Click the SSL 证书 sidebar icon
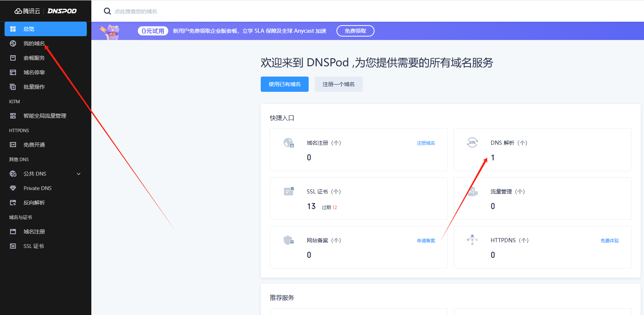Screen dimensions: 644x315 [13, 246]
